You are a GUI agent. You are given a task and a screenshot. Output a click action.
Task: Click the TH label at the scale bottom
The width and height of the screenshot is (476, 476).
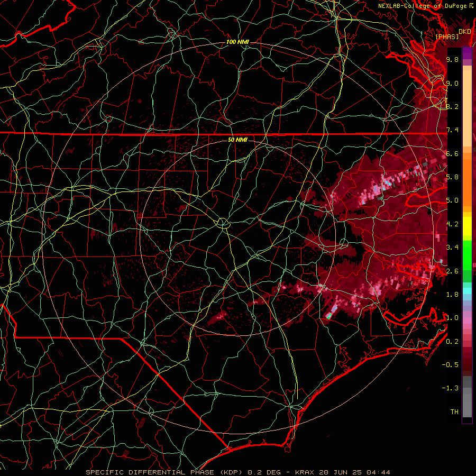[454, 412]
